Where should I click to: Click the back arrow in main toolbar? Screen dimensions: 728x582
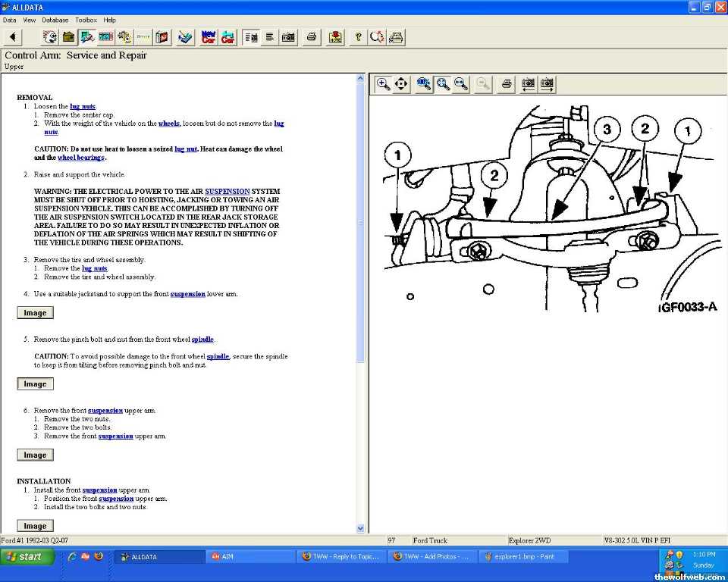[x=13, y=36]
